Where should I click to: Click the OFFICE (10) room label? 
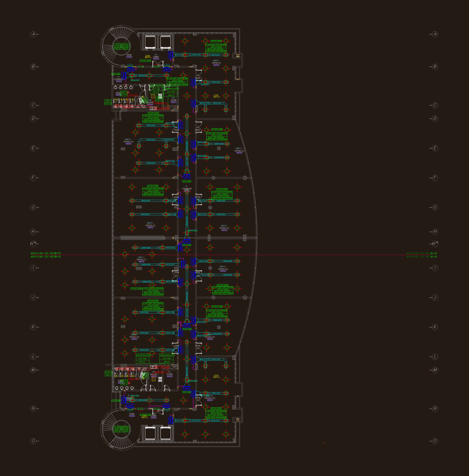(210, 398)
